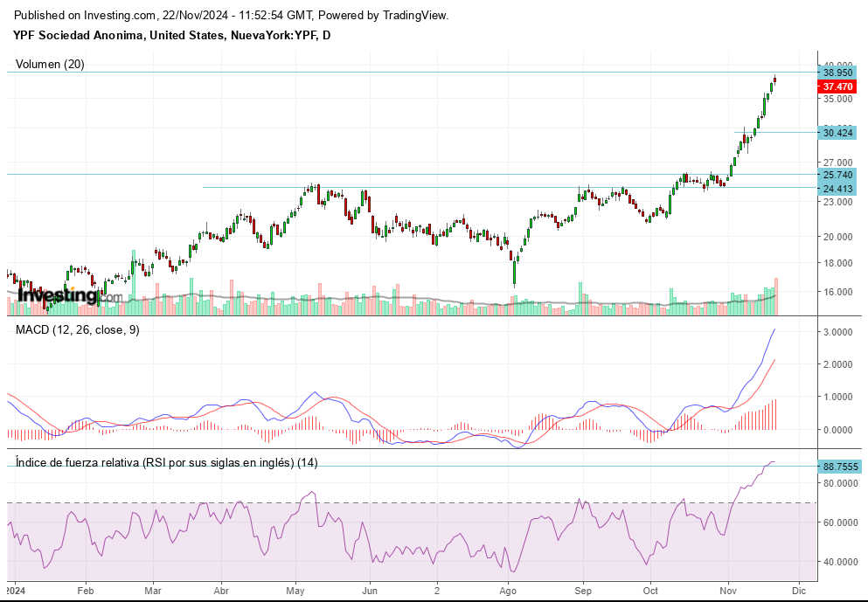
Task: Click the Published on Investing.com header text
Action: point(233,16)
